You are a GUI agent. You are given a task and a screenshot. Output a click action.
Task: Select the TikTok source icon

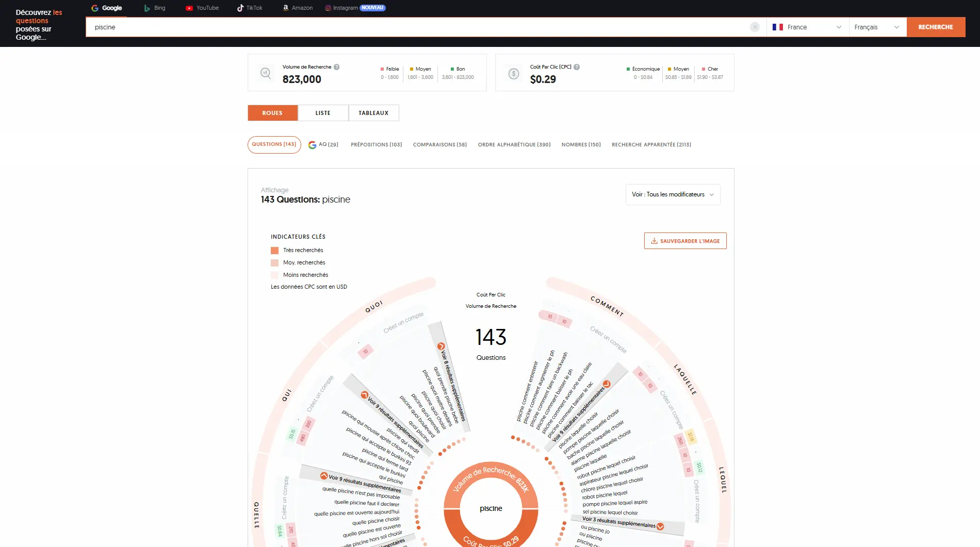click(240, 8)
